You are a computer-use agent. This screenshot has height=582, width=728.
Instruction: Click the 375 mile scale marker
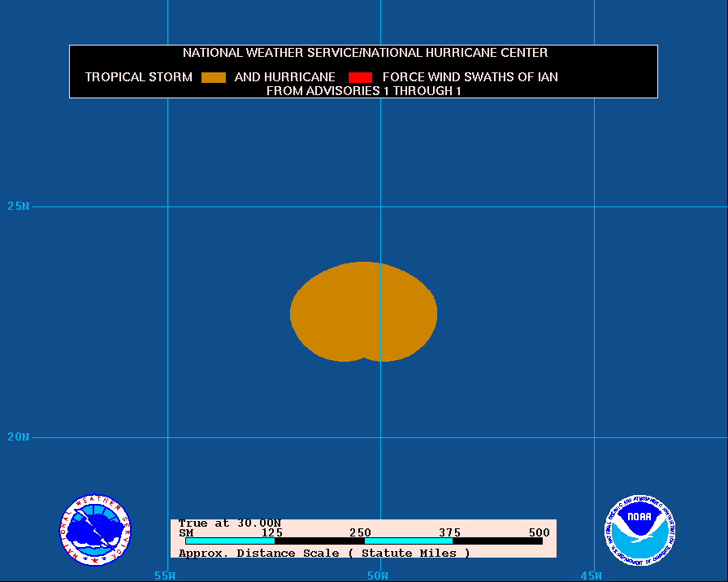pos(450,532)
